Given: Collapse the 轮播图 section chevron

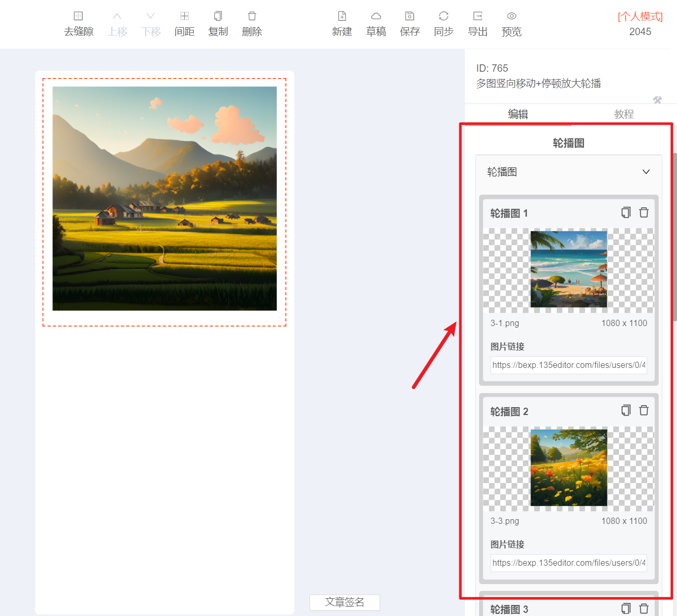Looking at the screenshot, I should 646,172.
